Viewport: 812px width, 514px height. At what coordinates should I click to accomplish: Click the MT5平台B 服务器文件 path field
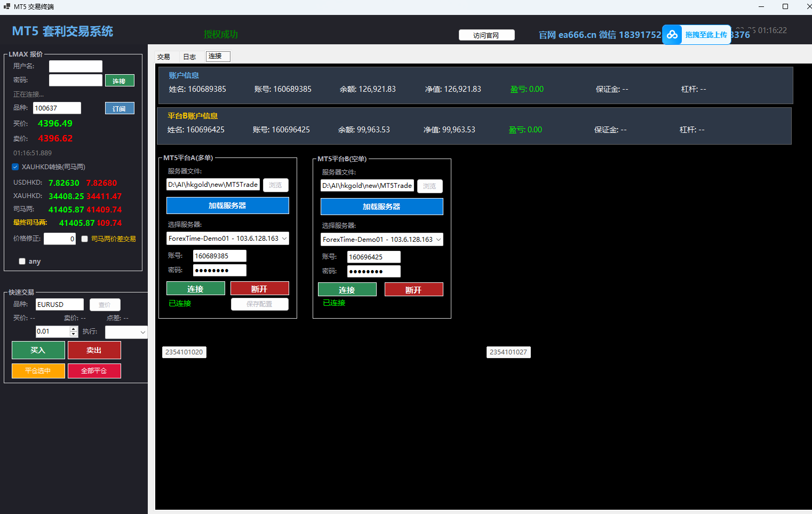click(x=368, y=186)
